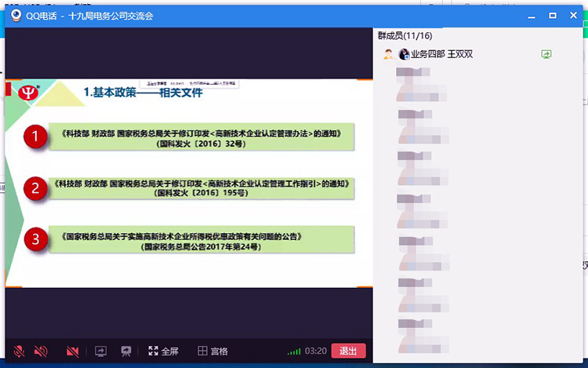Click red circle number 1 on the slide
This screenshot has width=588, height=368.
(32, 137)
